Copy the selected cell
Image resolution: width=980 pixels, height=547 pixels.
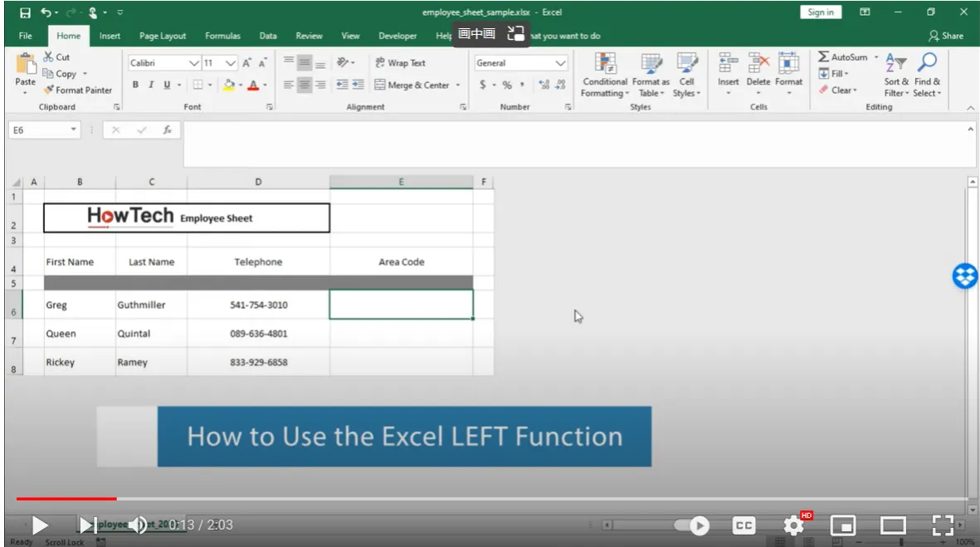pyautogui.click(x=60, y=74)
